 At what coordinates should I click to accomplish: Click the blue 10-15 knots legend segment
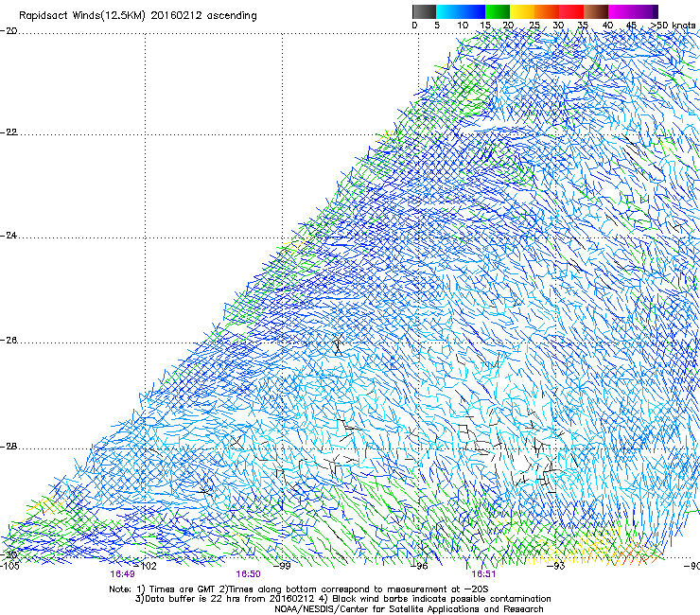pyautogui.click(x=473, y=11)
